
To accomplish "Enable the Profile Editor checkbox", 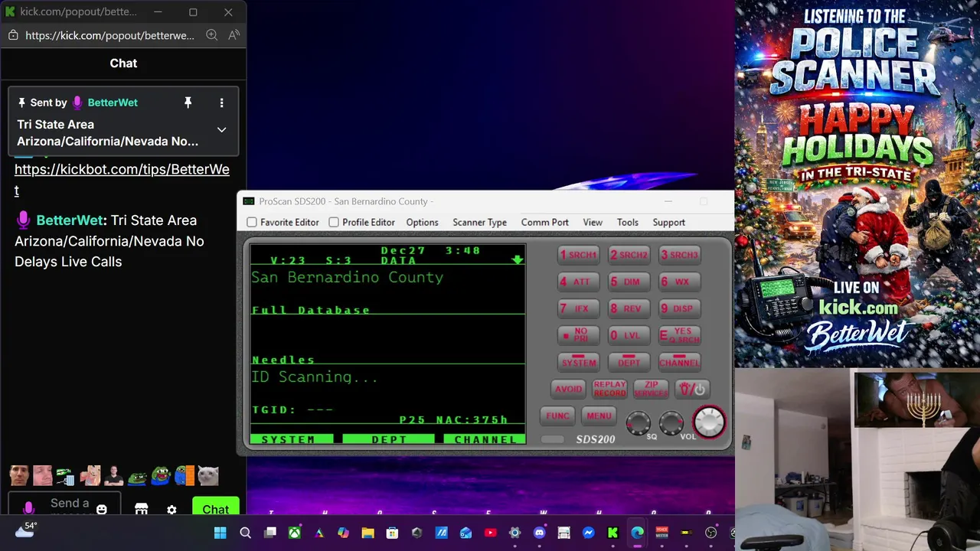I will 334,222.
